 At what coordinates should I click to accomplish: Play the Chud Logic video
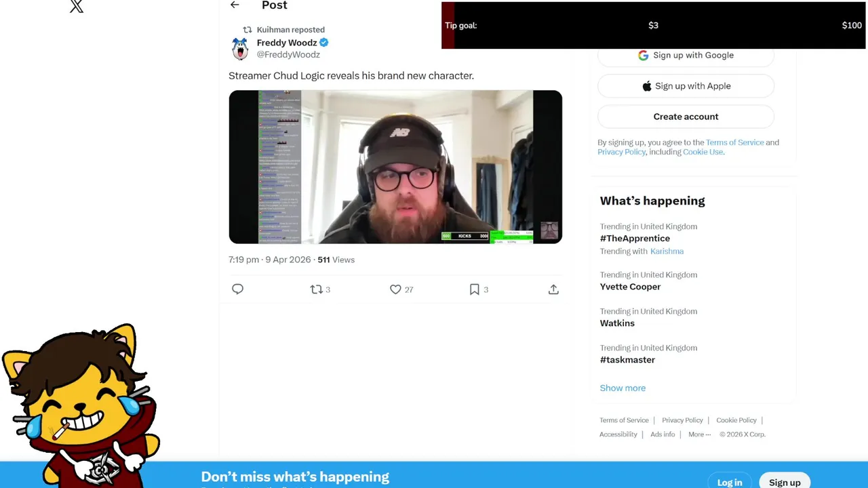pyautogui.click(x=395, y=167)
